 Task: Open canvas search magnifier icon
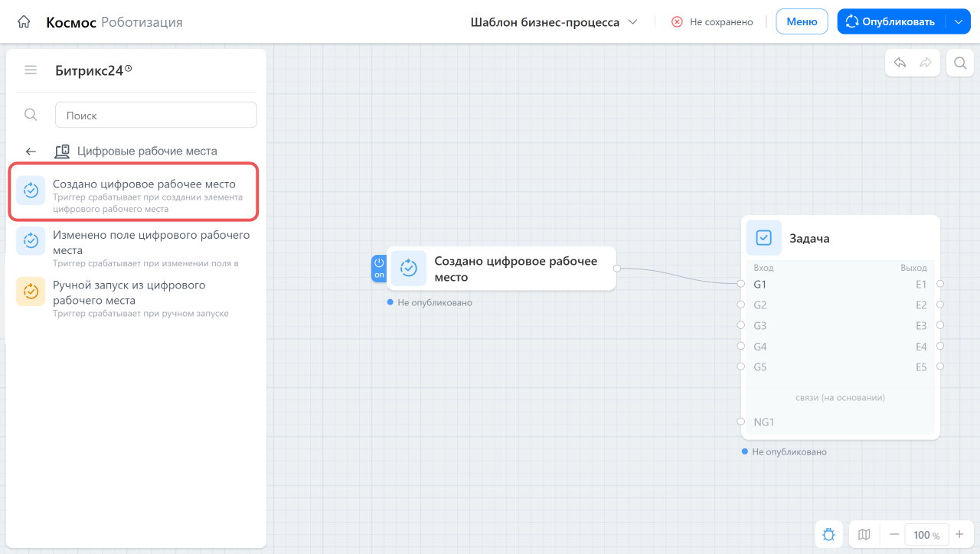click(960, 63)
